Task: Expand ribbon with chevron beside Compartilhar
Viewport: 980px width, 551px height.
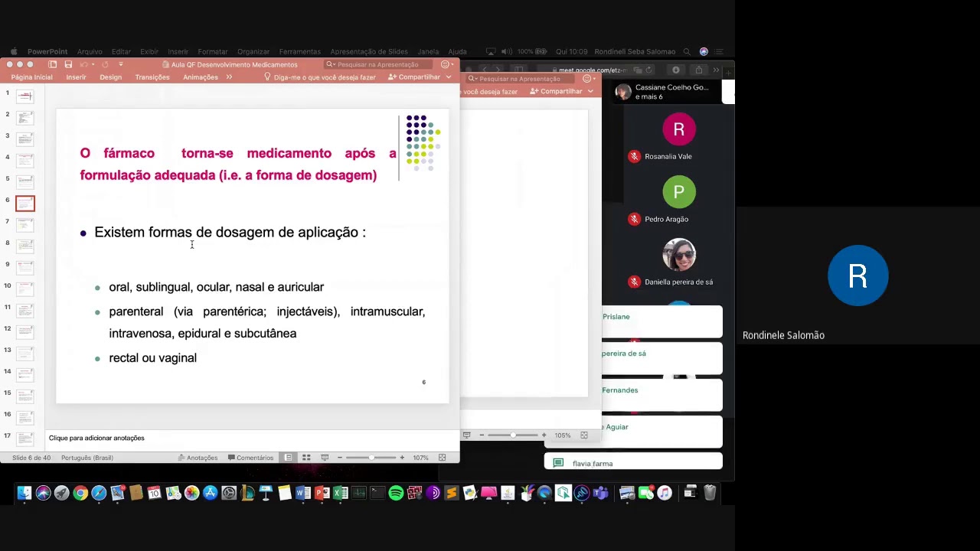Action: pyautogui.click(x=449, y=77)
